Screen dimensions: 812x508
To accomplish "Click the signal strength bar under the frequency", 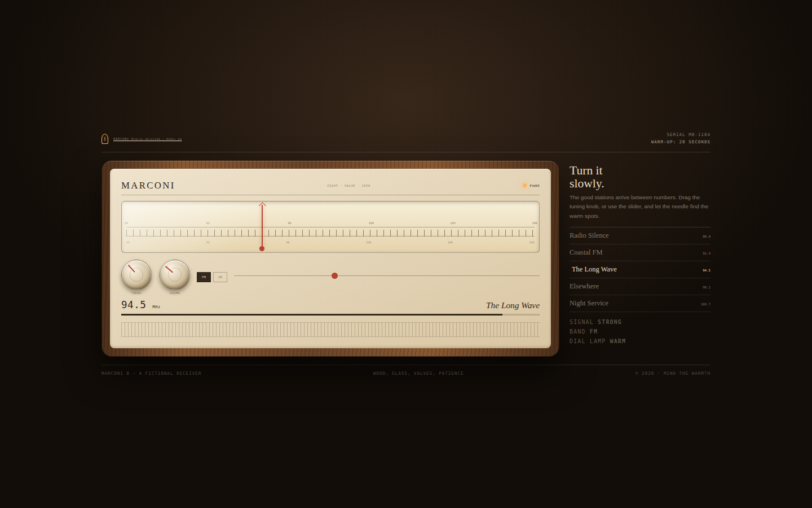I will (330, 314).
